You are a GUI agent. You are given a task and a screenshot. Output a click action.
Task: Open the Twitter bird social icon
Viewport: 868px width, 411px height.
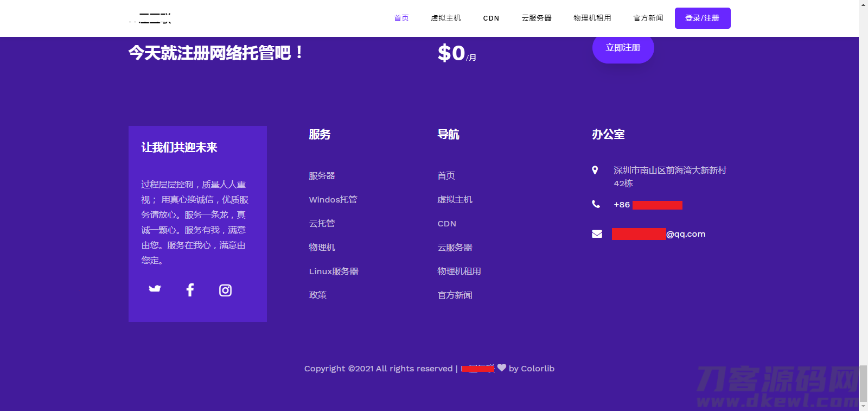click(155, 289)
